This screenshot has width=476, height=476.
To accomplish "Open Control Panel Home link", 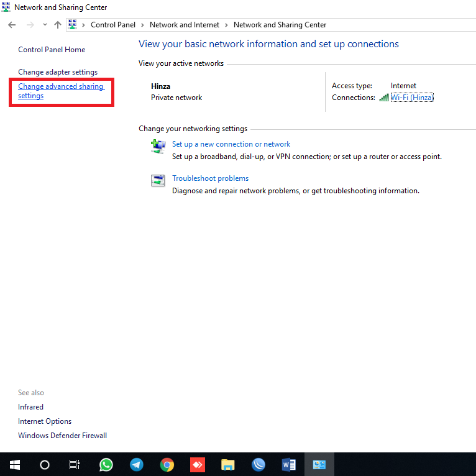I will click(x=52, y=50).
